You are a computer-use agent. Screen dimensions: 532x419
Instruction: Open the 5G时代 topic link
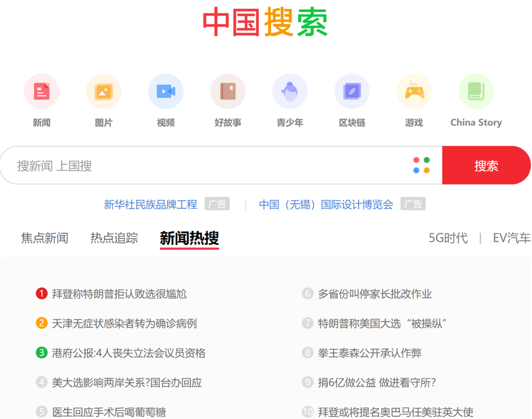pyautogui.click(x=448, y=238)
